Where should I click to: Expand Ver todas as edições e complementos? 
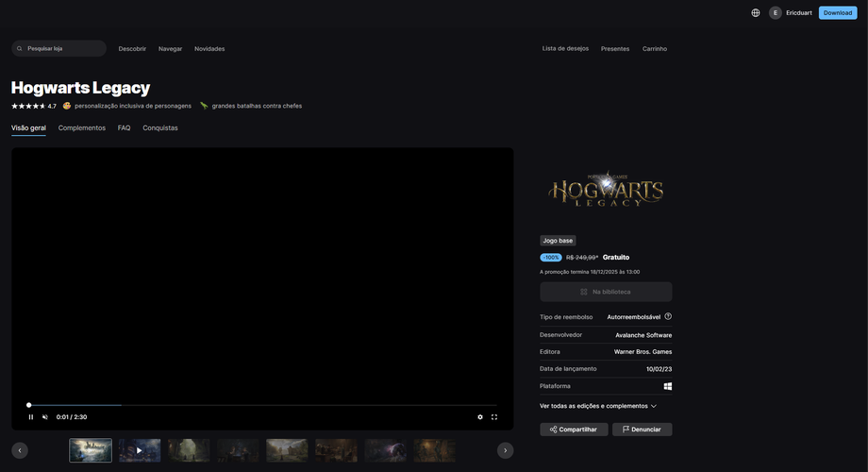598,406
